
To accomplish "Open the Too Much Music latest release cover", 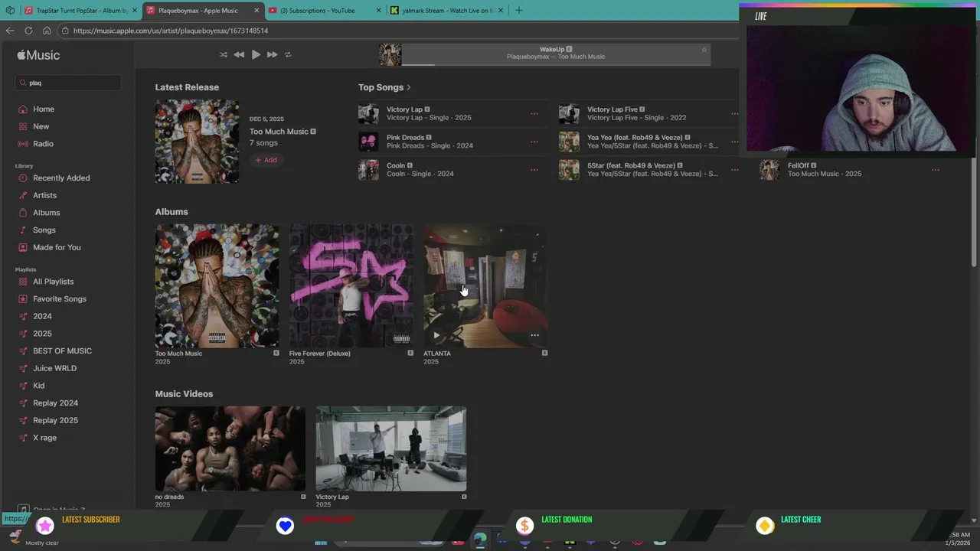I will [197, 142].
